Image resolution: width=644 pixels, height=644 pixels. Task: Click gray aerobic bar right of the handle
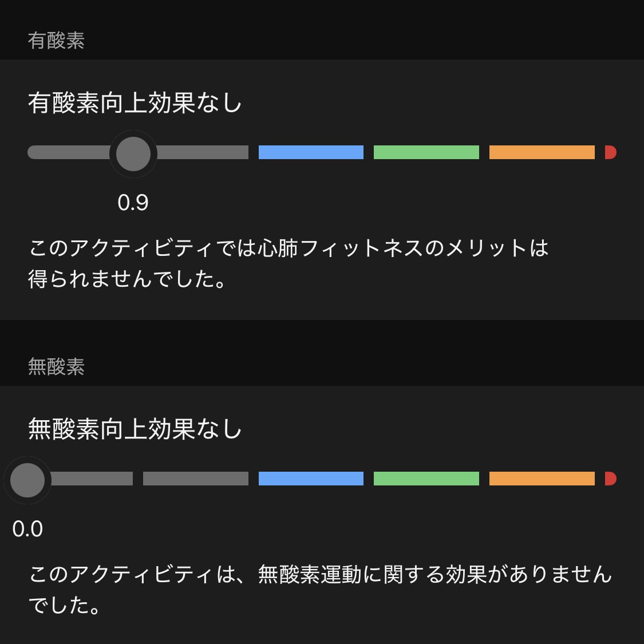pyautogui.click(x=203, y=152)
